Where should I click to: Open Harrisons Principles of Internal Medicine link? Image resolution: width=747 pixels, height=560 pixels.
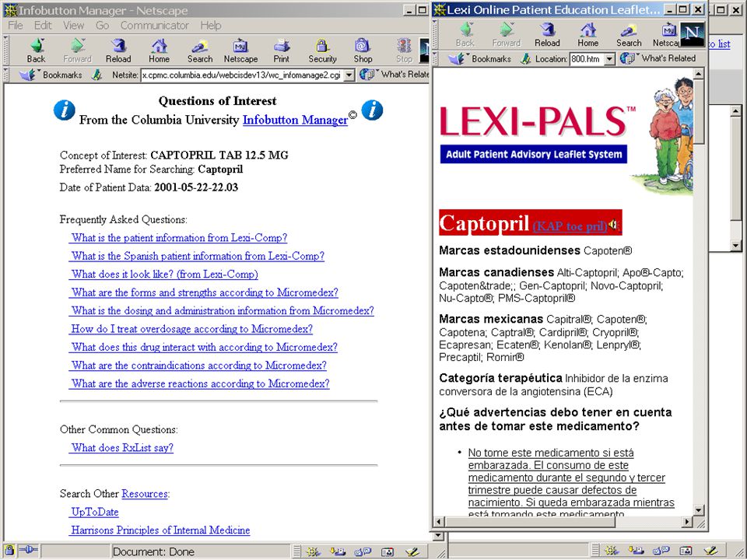pos(160,530)
